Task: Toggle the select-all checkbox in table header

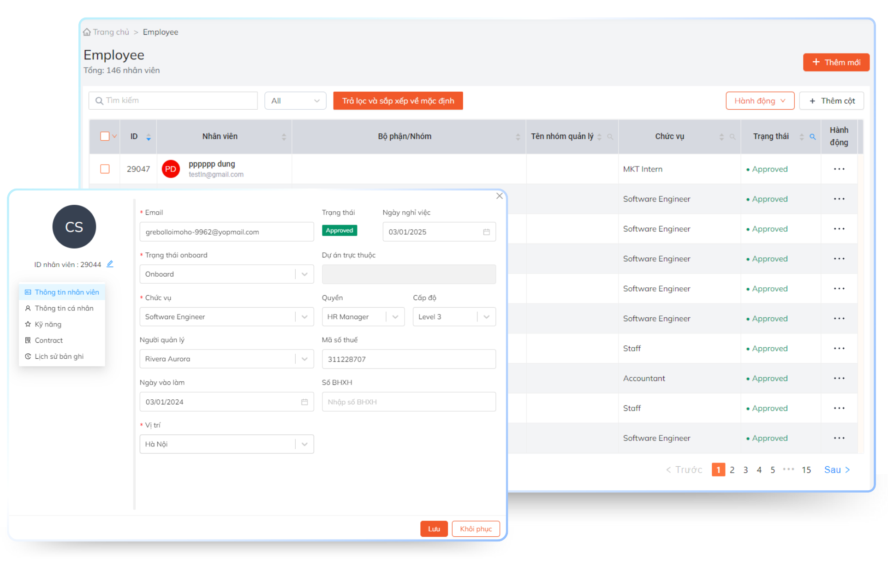Action: coord(105,137)
